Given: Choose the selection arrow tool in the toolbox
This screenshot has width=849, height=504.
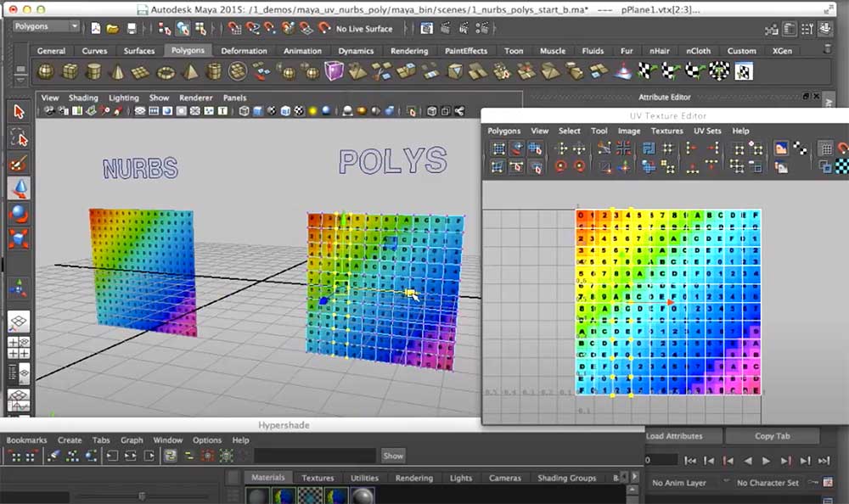Looking at the screenshot, I should [x=18, y=111].
